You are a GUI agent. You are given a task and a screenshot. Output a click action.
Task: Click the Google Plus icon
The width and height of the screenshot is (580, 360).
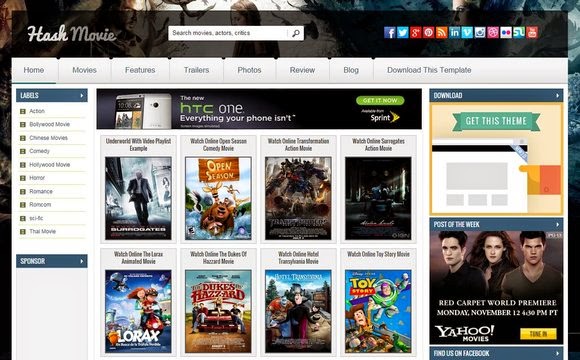pos(415,33)
